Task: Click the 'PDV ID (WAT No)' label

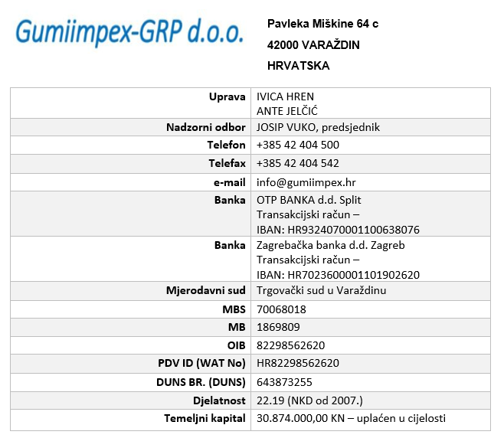Action: (201, 363)
